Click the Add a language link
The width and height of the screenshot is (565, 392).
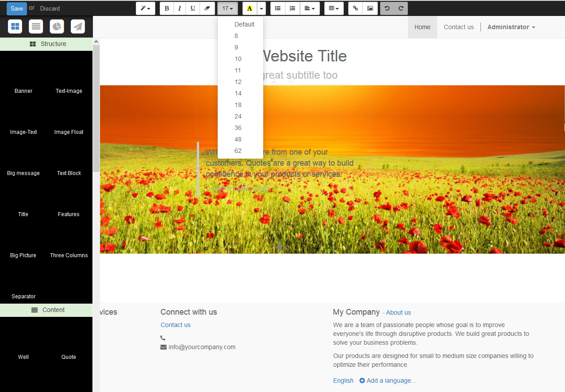[x=388, y=381]
